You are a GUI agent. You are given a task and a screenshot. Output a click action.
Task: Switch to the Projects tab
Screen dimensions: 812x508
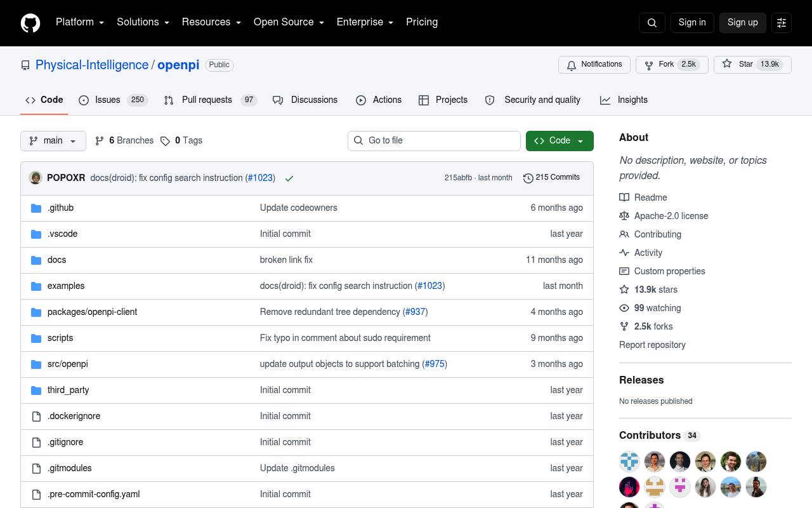pyautogui.click(x=443, y=100)
